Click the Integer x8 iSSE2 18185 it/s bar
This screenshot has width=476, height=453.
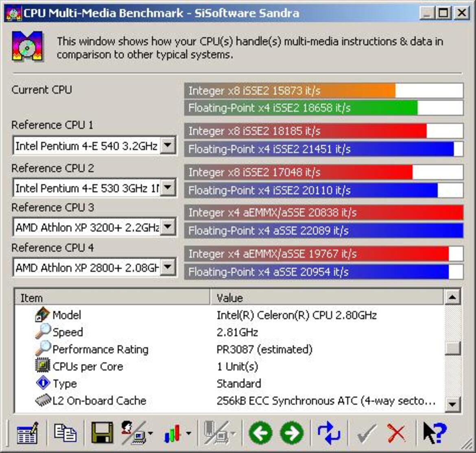coord(323,131)
